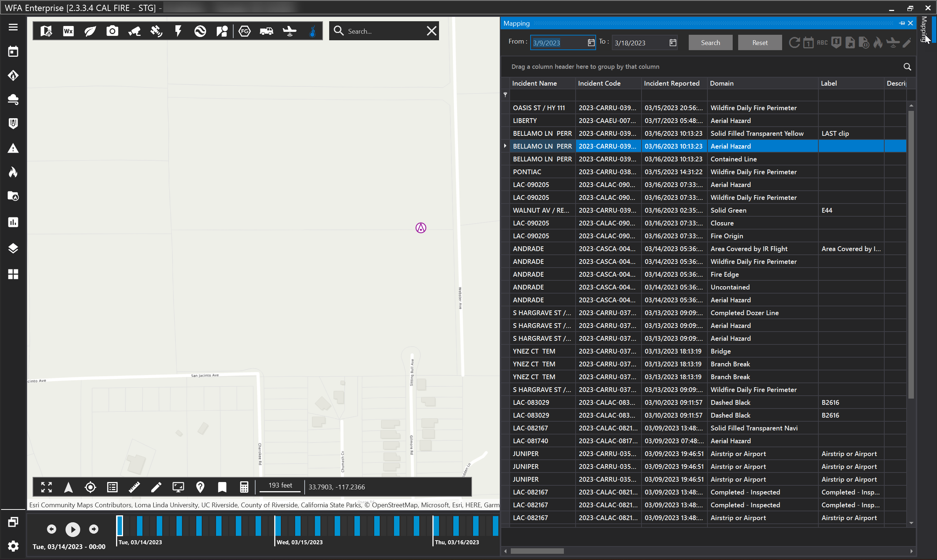Click the ruler measurement tool

tap(134, 487)
